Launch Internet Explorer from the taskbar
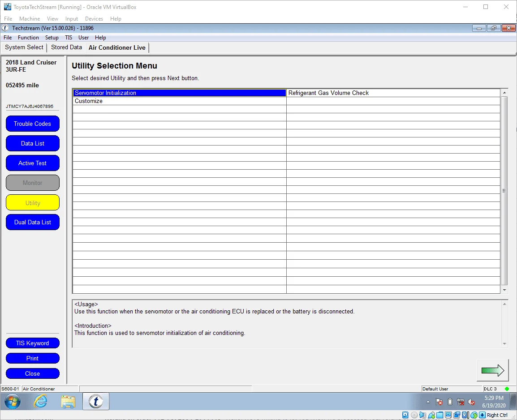Image resolution: width=517 pixels, height=420 pixels. click(41, 402)
